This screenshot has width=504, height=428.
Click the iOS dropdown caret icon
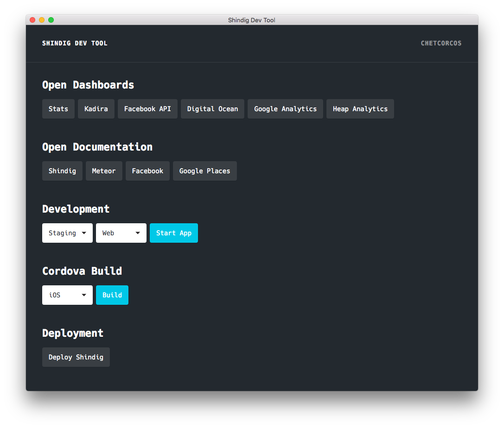(x=84, y=295)
